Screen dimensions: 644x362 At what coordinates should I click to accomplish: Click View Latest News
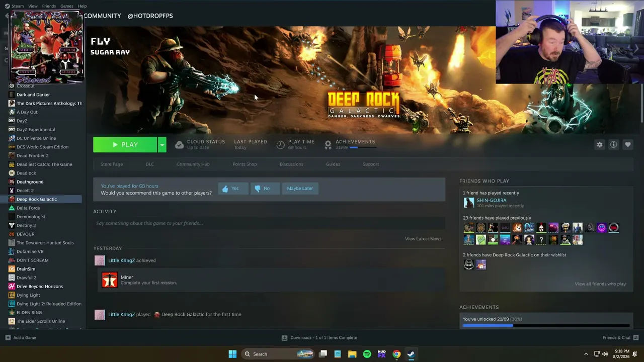coord(423,239)
